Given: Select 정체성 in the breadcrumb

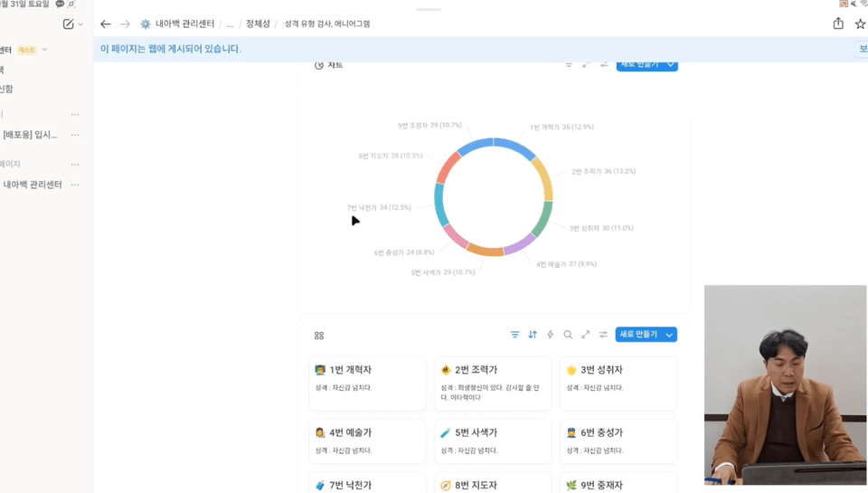Looking at the screenshot, I should (258, 24).
